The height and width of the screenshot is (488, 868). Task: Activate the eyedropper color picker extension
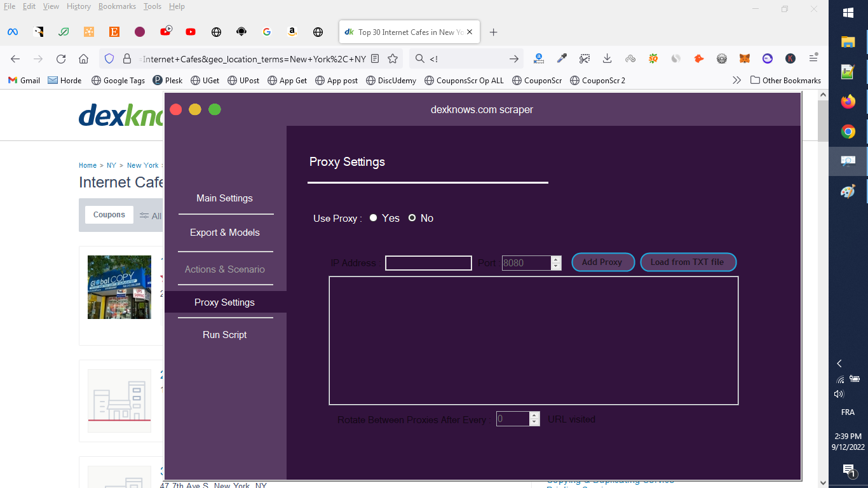coord(562,59)
